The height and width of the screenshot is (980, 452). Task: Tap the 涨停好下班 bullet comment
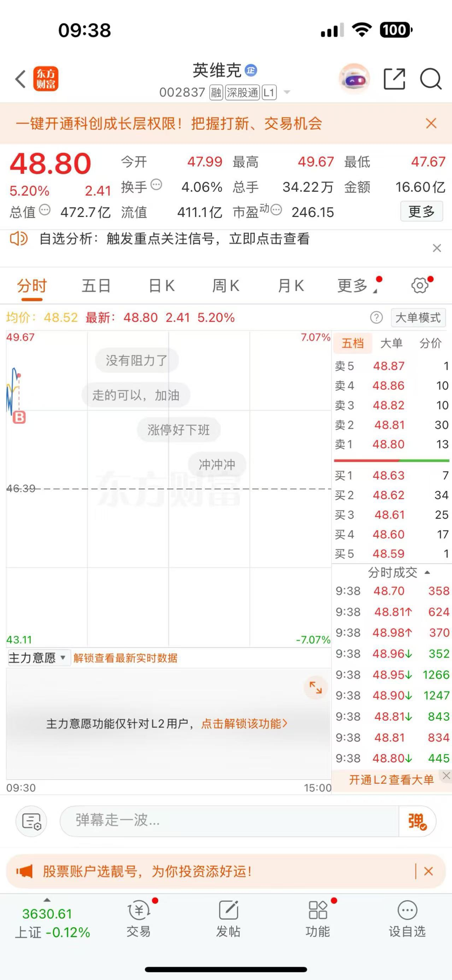tap(178, 430)
